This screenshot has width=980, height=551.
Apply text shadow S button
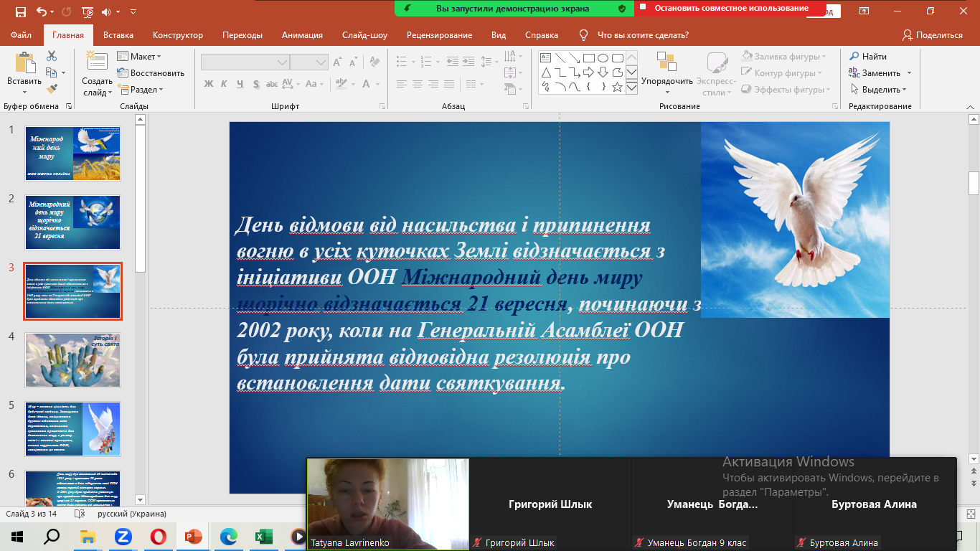point(255,84)
